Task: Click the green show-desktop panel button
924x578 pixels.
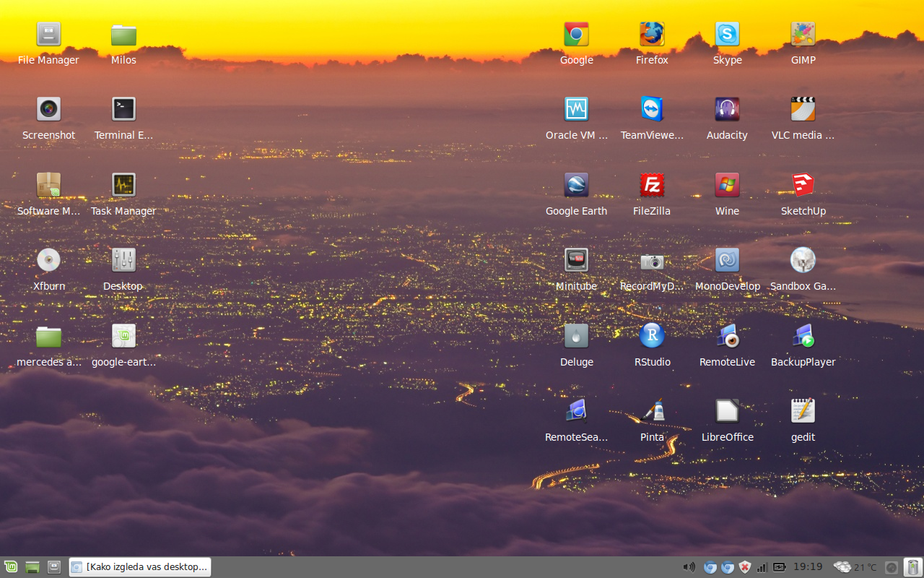Action: [x=32, y=567]
